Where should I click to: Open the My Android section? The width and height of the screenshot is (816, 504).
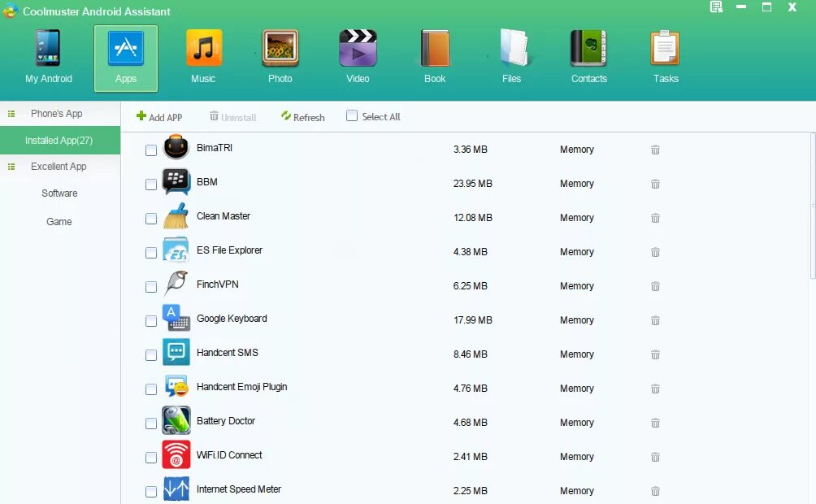[x=49, y=57]
